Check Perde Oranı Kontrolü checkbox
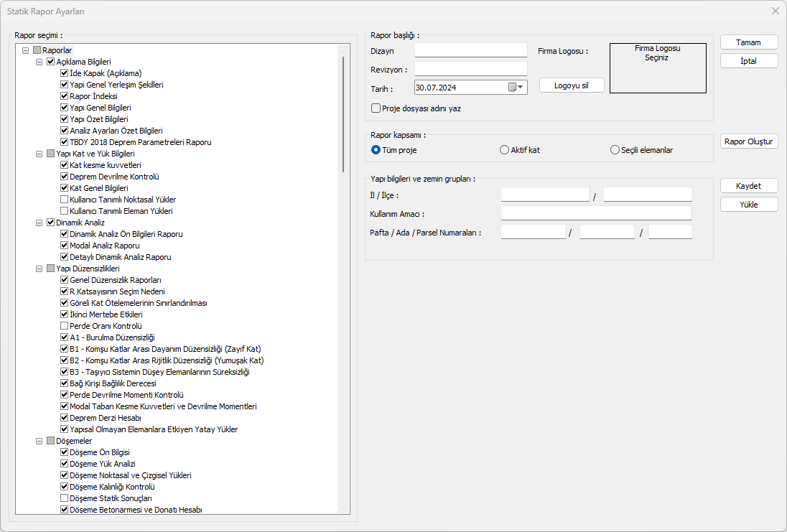 [x=65, y=326]
